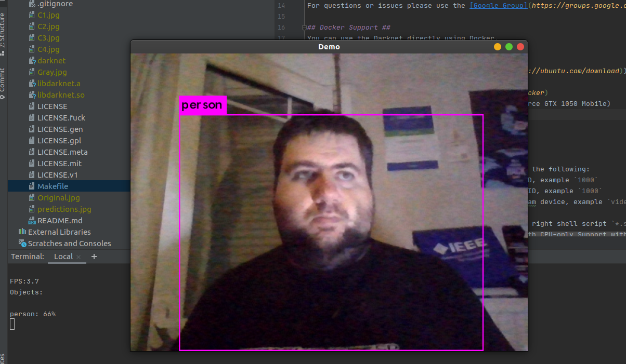Select LICENSE.gpl in the project tree
This screenshot has width=626, height=364.
(x=59, y=140)
